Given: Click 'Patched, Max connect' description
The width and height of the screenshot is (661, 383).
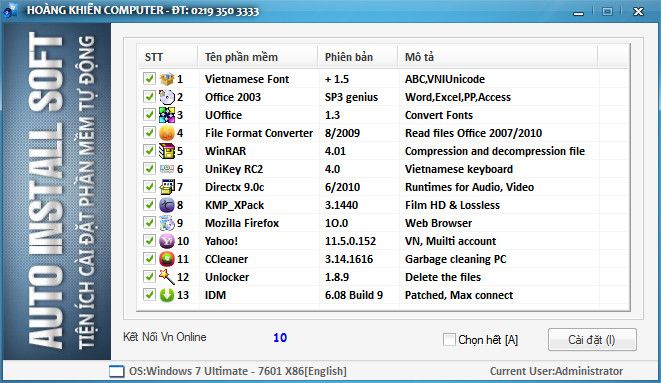Looking at the screenshot, I should (459, 295).
